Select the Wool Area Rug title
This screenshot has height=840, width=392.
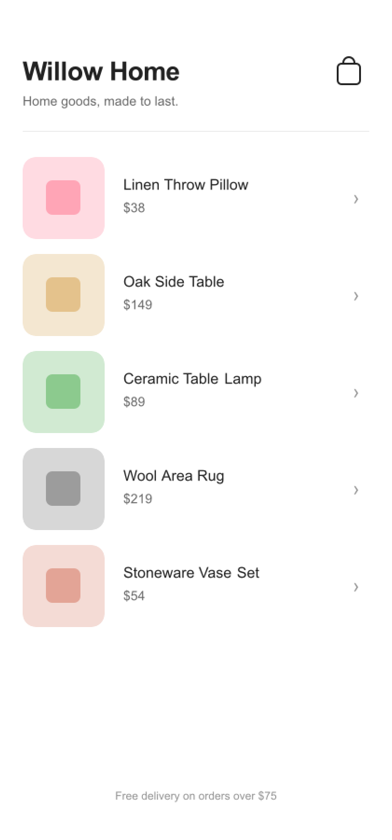(174, 476)
